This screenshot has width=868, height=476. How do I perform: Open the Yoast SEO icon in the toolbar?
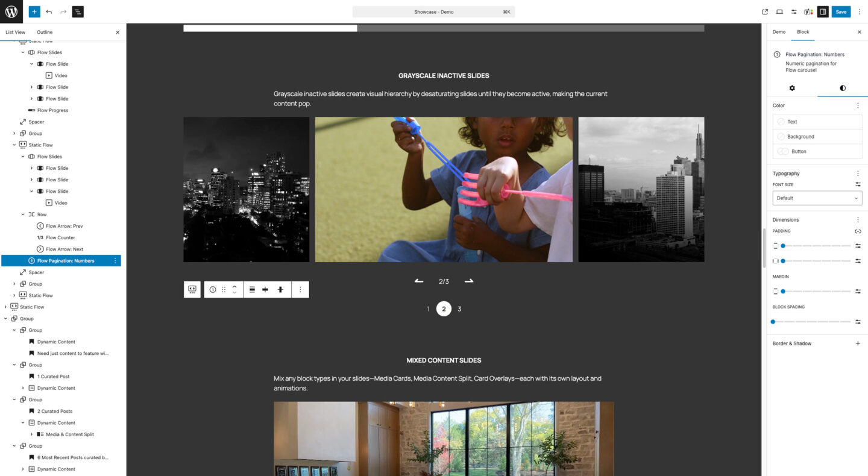[808, 11]
